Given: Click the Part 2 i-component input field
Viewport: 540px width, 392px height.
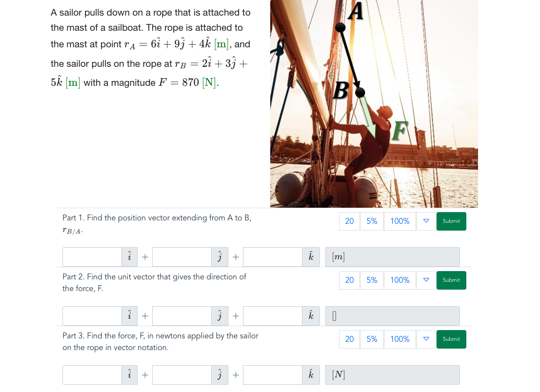Looking at the screenshot, I should [x=92, y=316].
